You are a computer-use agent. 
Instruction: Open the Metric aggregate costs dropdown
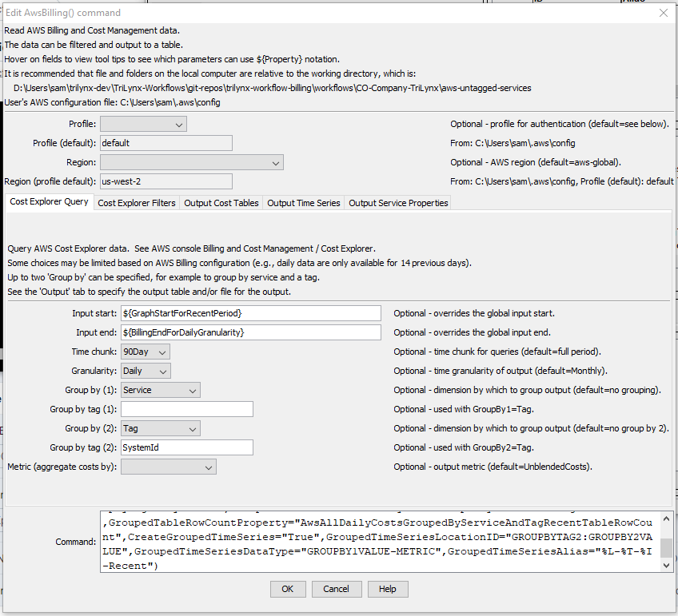(x=168, y=467)
